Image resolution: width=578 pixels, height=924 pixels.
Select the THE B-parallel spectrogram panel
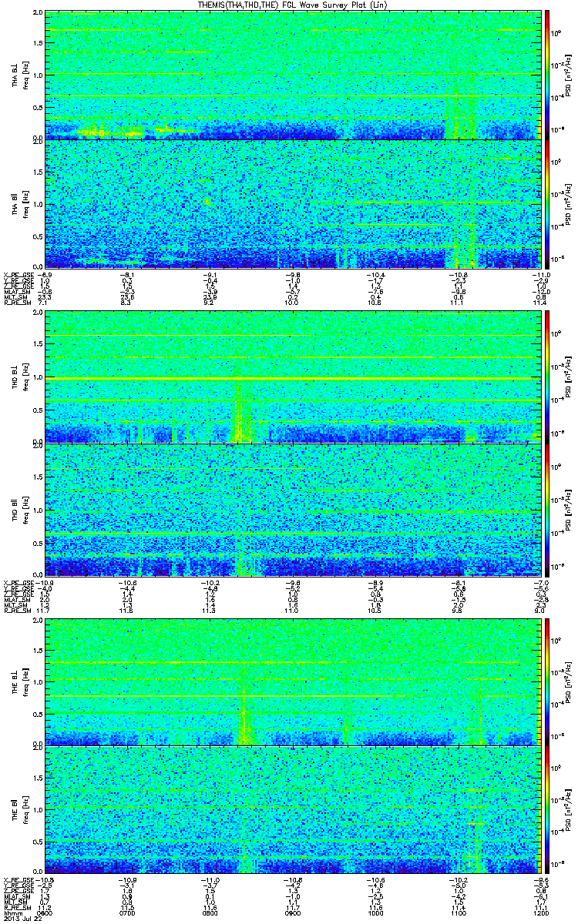(291, 808)
